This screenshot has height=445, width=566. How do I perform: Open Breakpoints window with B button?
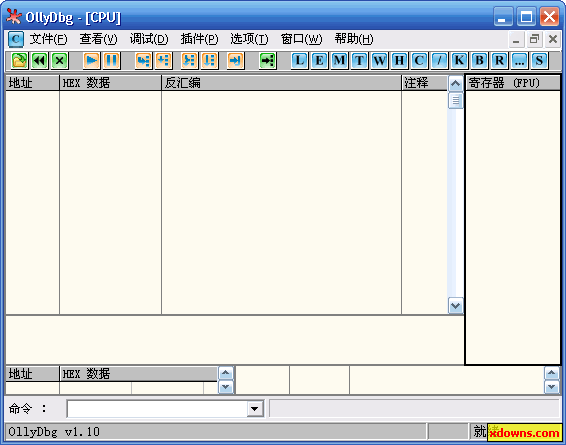pos(479,61)
